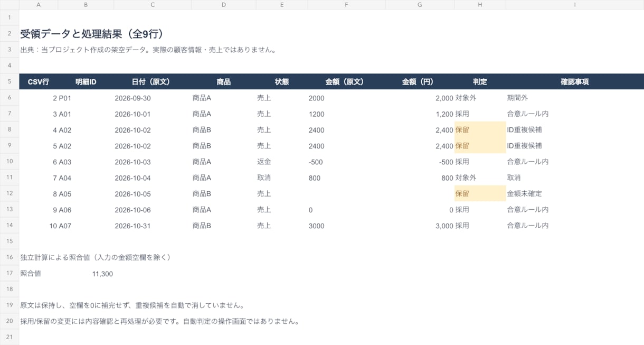Screen dimensions: 644x345
Task: Select 採用 cell in the A07 row
Action: click(x=480, y=226)
